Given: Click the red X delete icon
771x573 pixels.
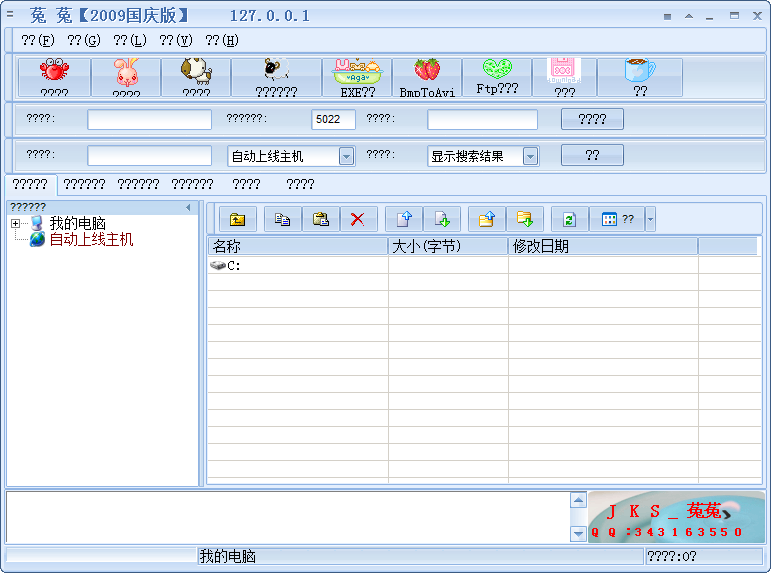Looking at the screenshot, I should (x=357, y=219).
